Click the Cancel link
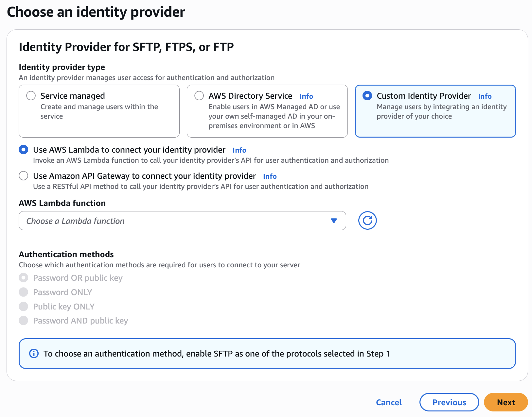 coord(389,402)
